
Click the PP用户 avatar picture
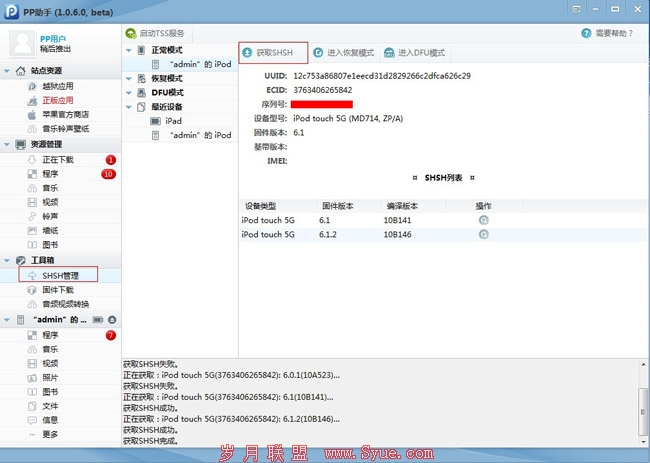tap(22, 43)
